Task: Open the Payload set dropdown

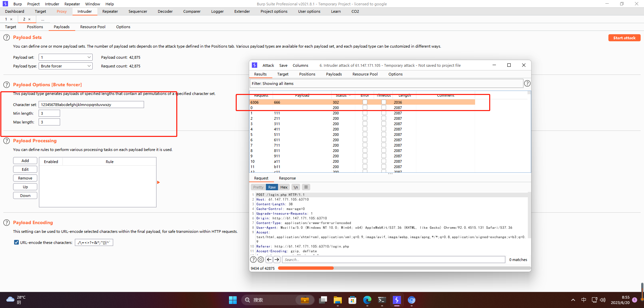Action: 65,57
